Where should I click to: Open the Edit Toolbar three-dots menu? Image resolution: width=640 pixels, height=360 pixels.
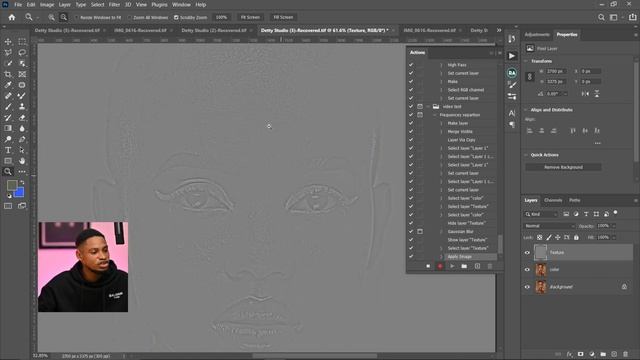pos(22,172)
